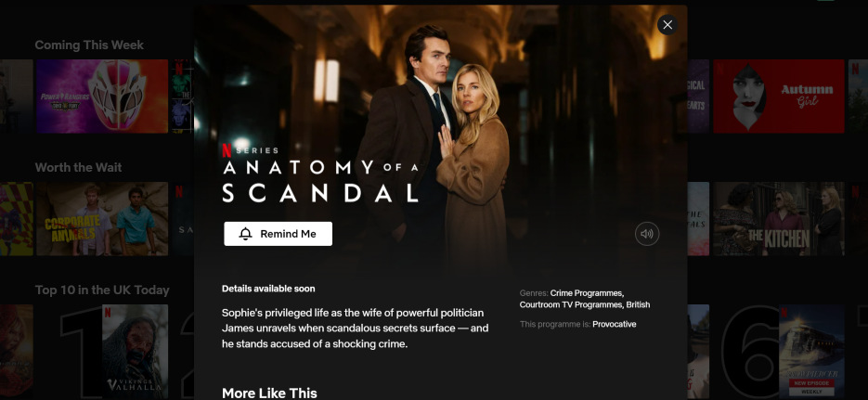
Task: Close the Anatomy of a Scandal dialog
Action: coord(667,25)
